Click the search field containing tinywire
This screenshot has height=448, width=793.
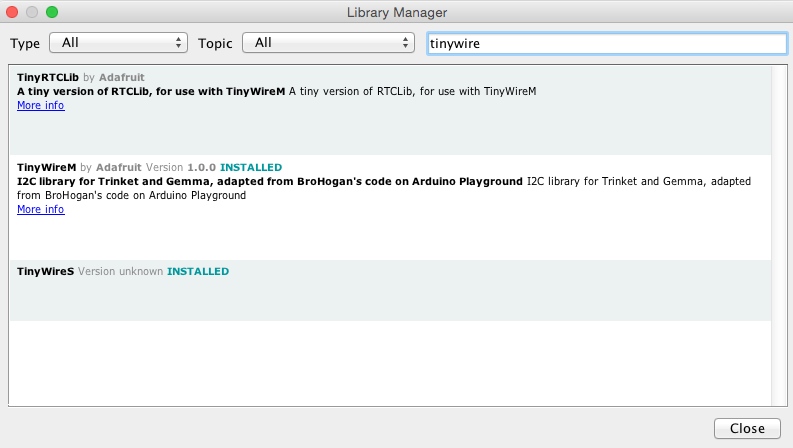tap(607, 43)
